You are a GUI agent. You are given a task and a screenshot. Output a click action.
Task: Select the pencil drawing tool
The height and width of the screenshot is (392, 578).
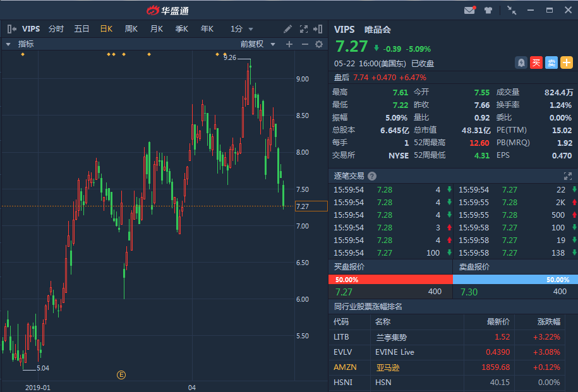[288, 29]
